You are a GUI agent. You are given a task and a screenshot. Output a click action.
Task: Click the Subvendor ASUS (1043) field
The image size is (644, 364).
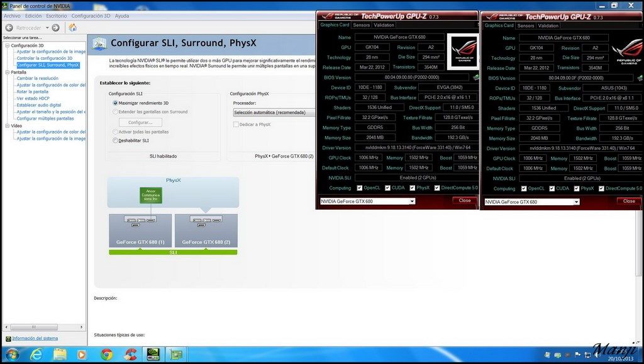(613, 88)
